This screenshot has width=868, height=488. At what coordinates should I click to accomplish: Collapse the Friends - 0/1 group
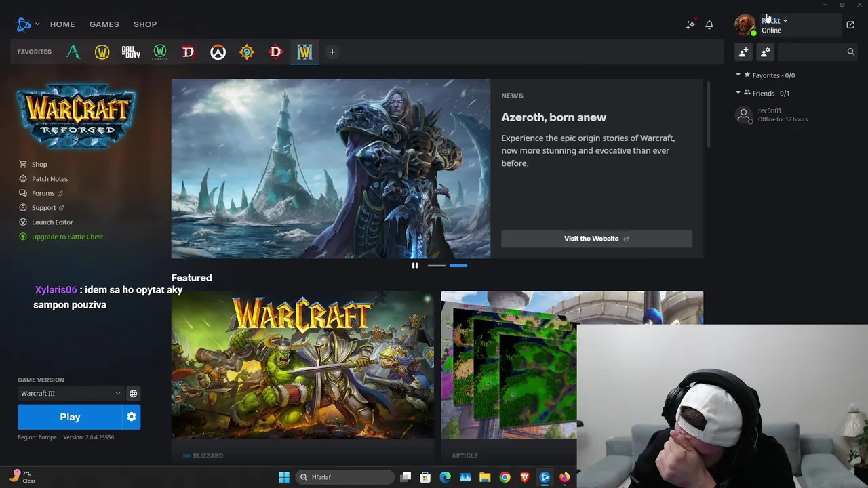(x=738, y=93)
